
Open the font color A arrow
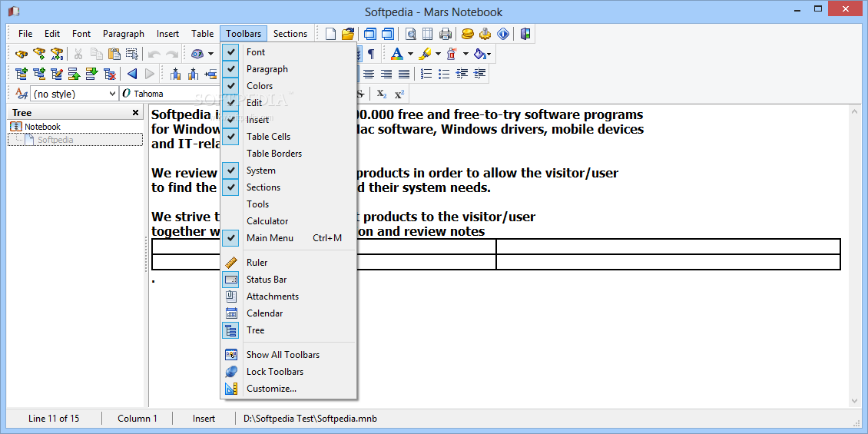click(x=410, y=55)
